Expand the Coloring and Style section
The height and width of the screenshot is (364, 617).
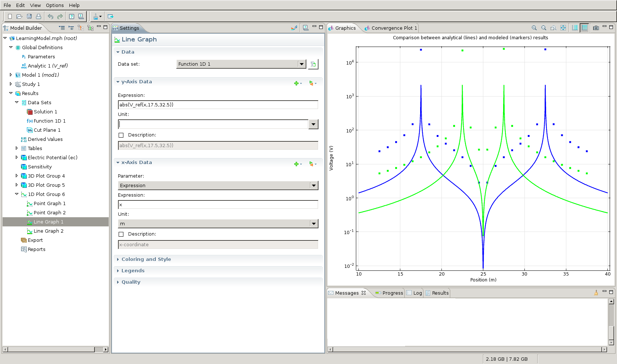(146, 259)
